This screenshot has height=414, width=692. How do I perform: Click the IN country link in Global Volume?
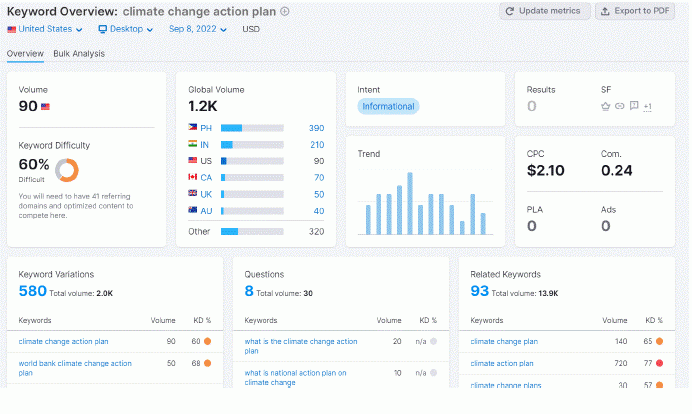[x=204, y=145]
